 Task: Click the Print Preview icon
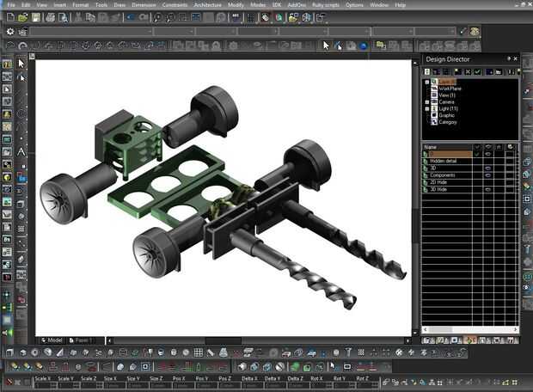63,17
